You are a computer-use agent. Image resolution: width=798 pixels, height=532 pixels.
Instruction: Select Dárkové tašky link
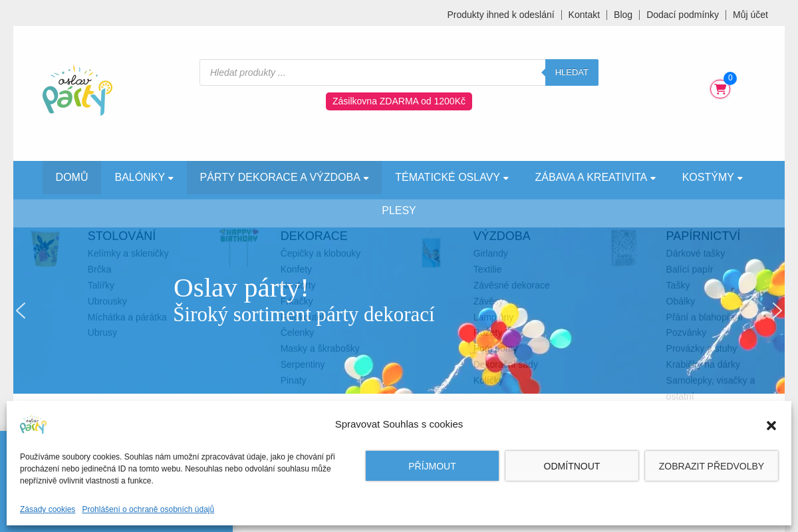point(696,253)
